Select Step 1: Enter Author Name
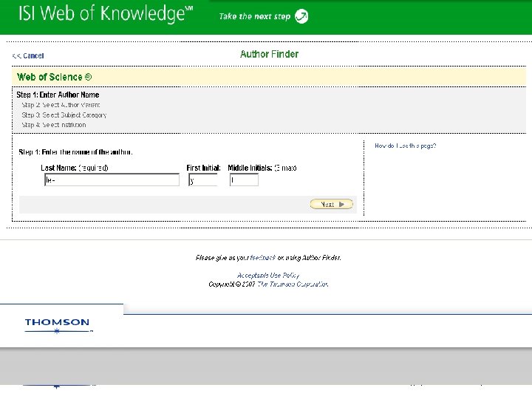 tap(58, 95)
